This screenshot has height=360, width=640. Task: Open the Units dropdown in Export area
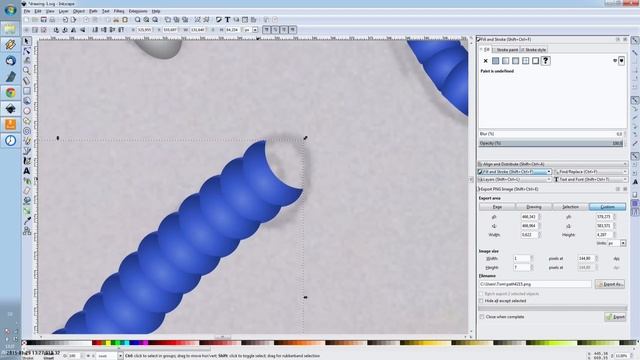coord(623,243)
